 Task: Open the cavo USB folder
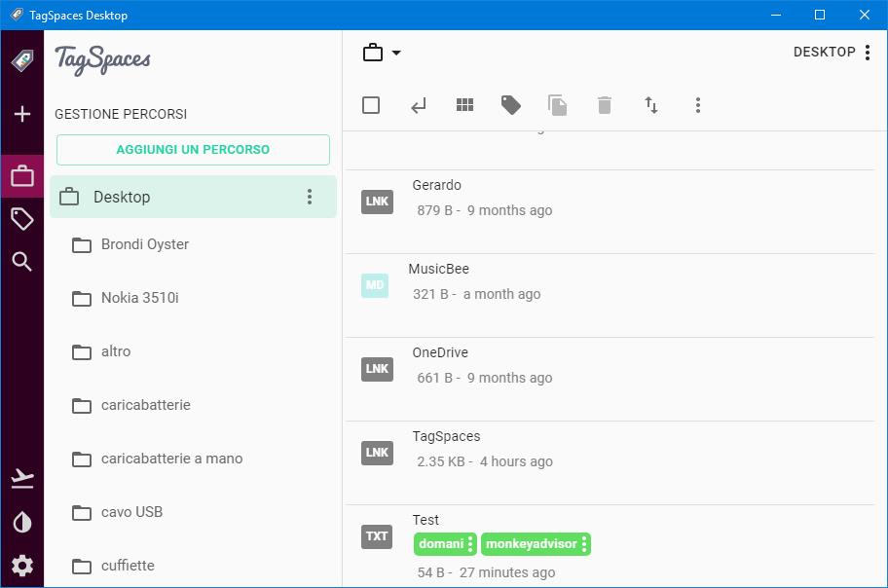tap(132, 511)
